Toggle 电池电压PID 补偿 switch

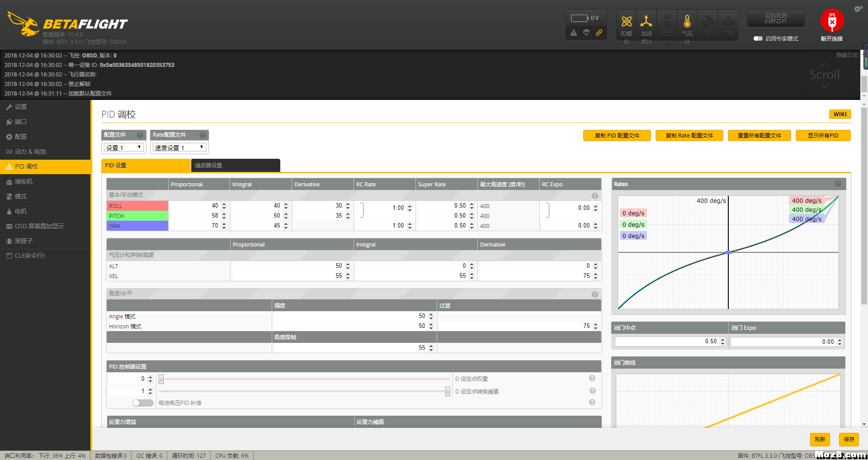[143, 403]
